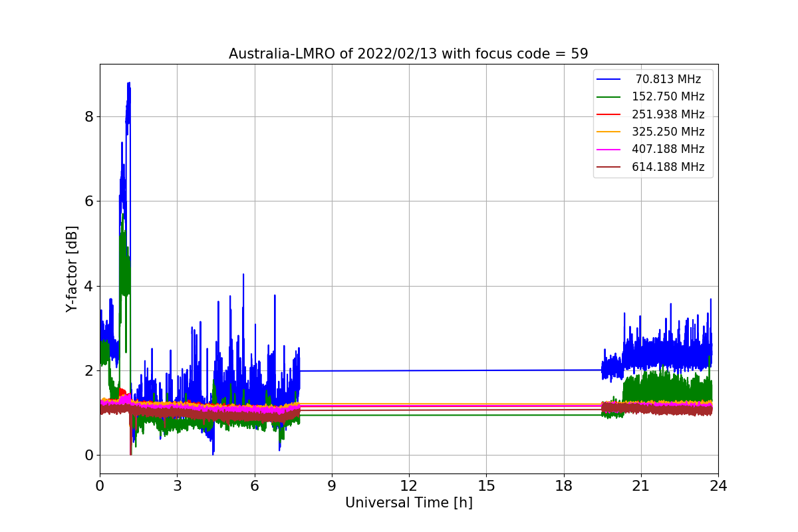Select the 325.250 MHz legend label
Viewport: 798px width, 532px height.
(x=668, y=132)
